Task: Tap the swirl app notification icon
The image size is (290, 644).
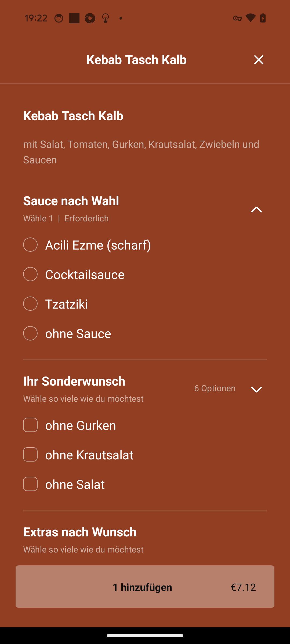Action: [x=90, y=18]
